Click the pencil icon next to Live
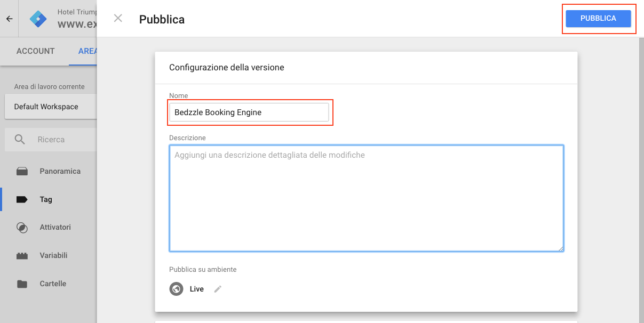Viewport: 644px width, 323px height. [218, 289]
